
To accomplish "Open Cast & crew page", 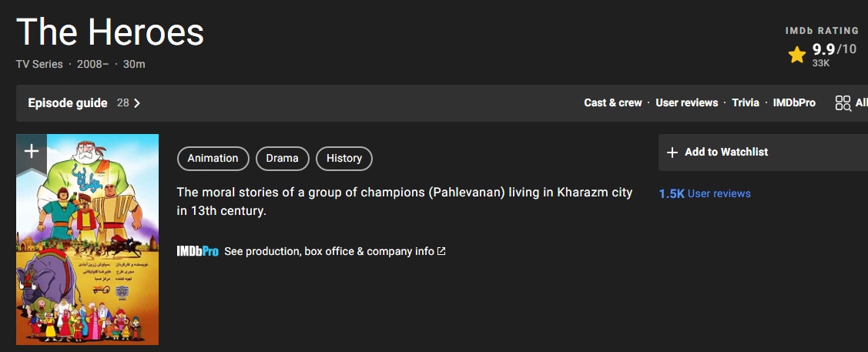I will [612, 103].
